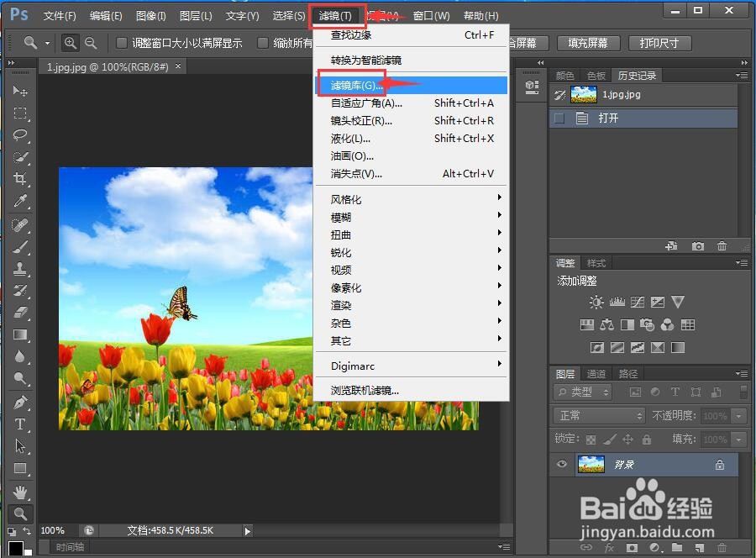
Task: Expand the 模糊 filter submenu
Action: click(x=412, y=217)
